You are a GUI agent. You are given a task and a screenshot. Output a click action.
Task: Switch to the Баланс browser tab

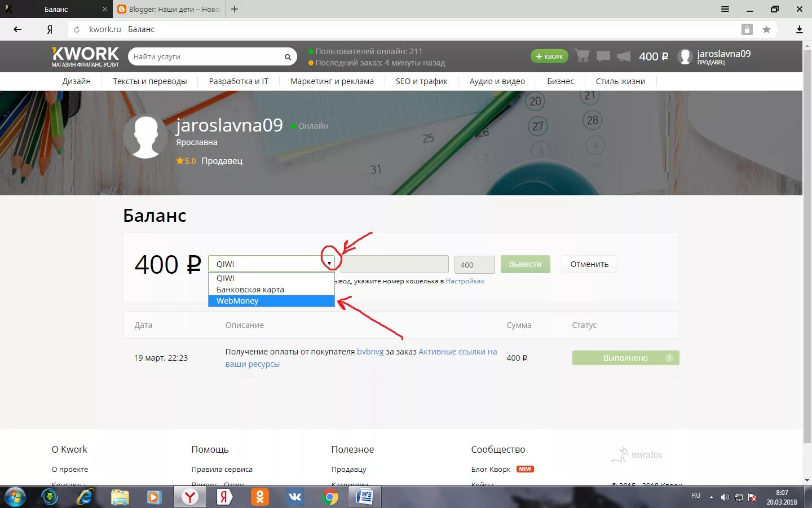pyautogui.click(x=56, y=9)
